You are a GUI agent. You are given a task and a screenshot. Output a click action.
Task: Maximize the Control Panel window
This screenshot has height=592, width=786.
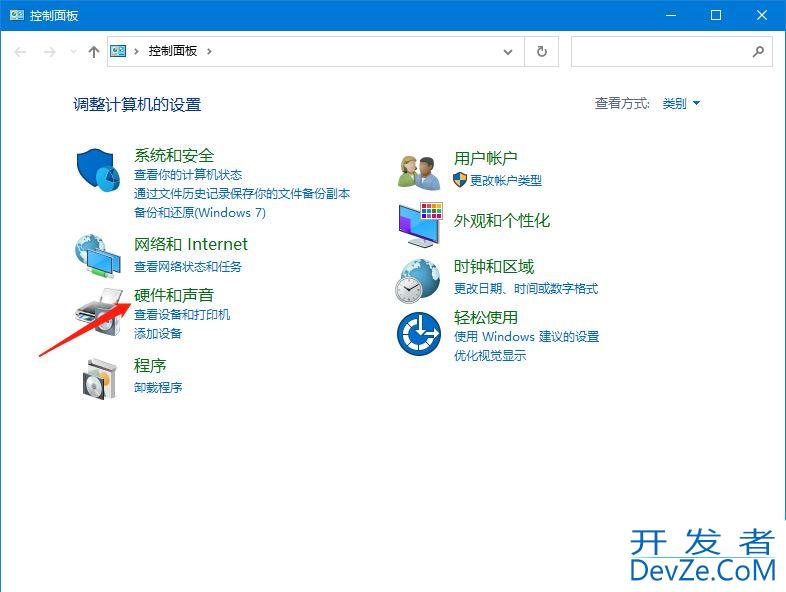(716, 15)
